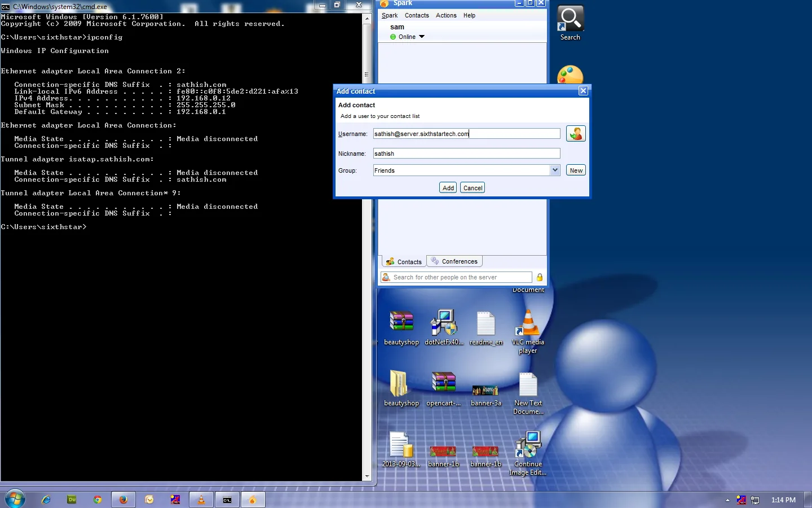Screen dimensions: 812x508
Task: Open the Windows Start menu
Action: click(15, 499)
